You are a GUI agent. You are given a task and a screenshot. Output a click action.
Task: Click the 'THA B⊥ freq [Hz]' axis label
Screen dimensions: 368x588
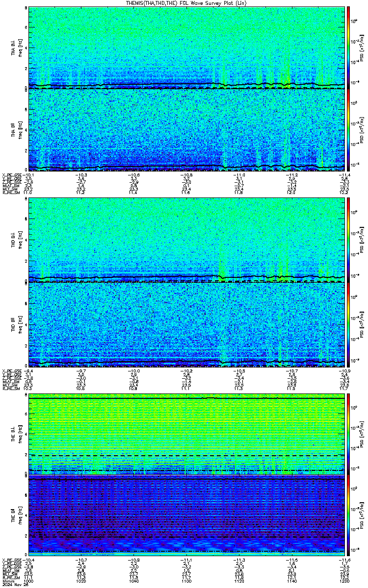tap(17, 48)
